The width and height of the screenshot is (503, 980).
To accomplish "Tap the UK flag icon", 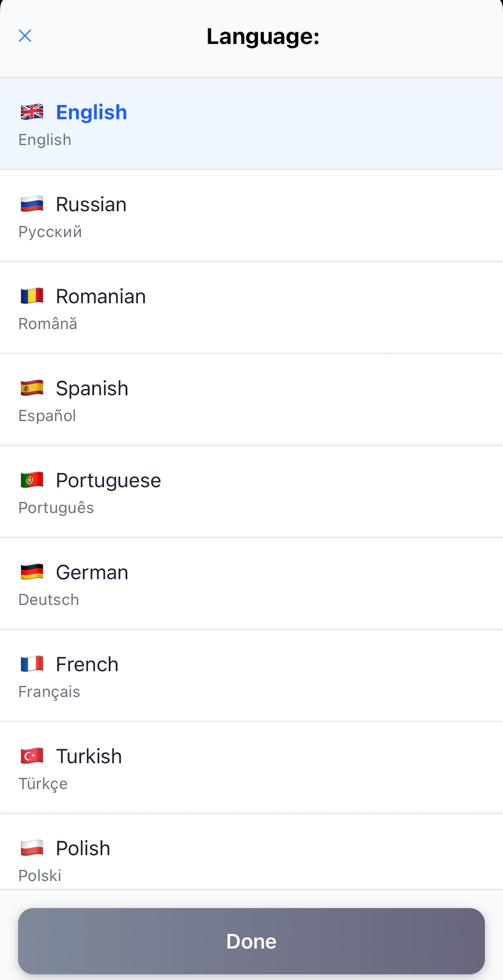I will 32,112.
